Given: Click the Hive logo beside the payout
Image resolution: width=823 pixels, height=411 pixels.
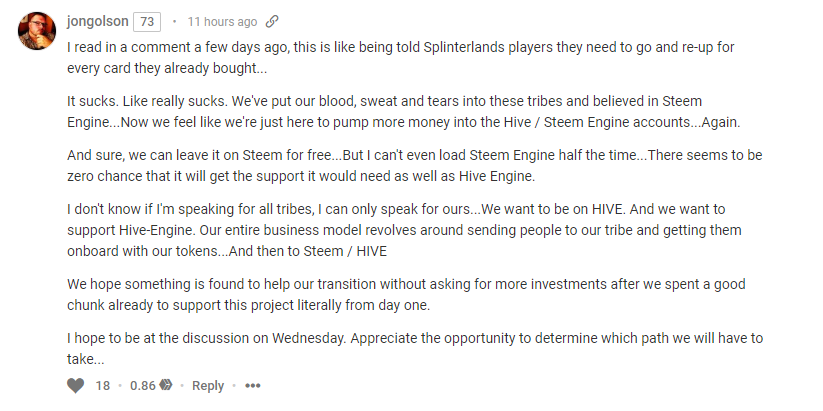Looking at the screenshot, I should pos(166,386).
